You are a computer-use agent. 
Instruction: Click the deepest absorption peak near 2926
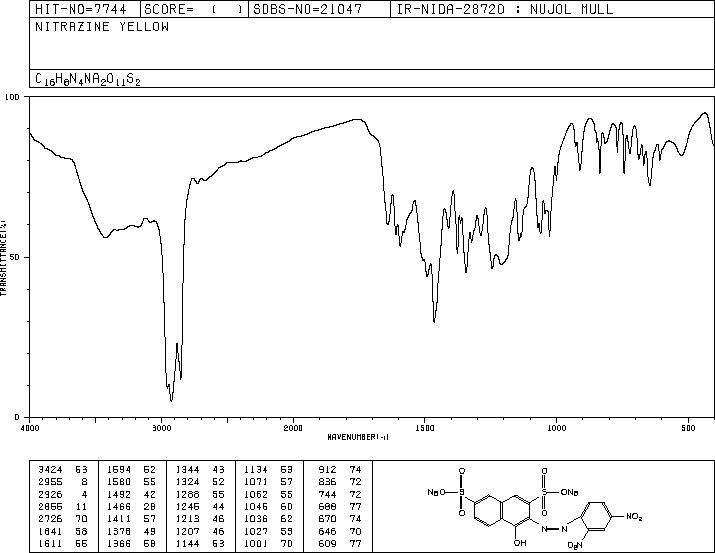click(171, 400)
